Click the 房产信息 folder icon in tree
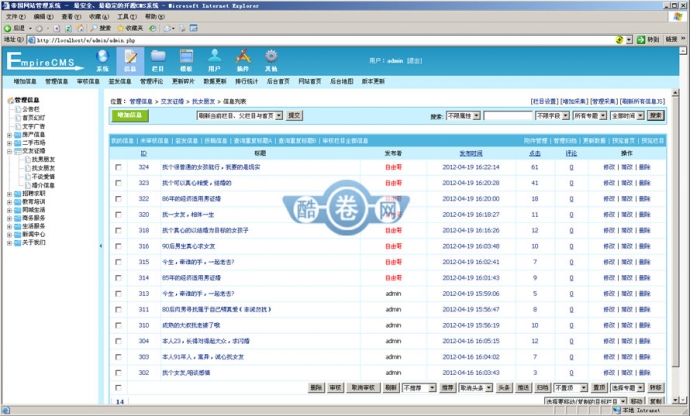This screenshot has height=416, width=690. tap(18, 135)
